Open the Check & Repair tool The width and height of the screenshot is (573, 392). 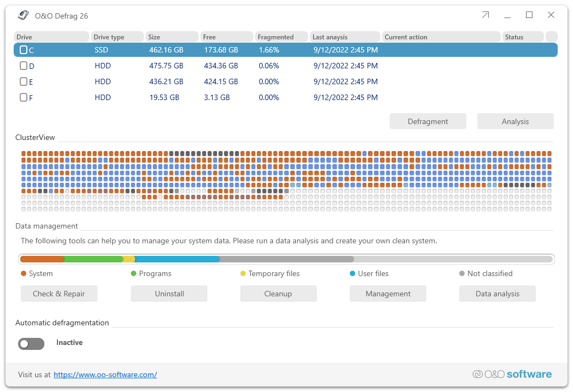coord(59,294)
